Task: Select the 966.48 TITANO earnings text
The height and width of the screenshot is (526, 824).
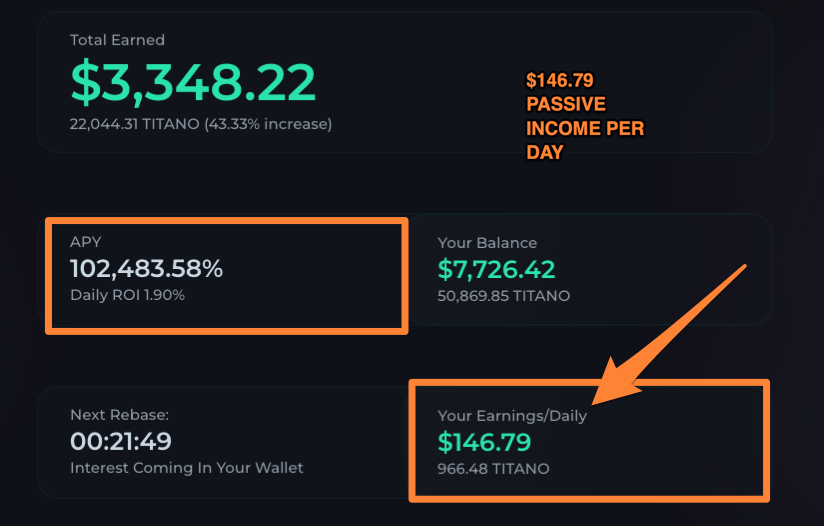Action: click(493, 469)
